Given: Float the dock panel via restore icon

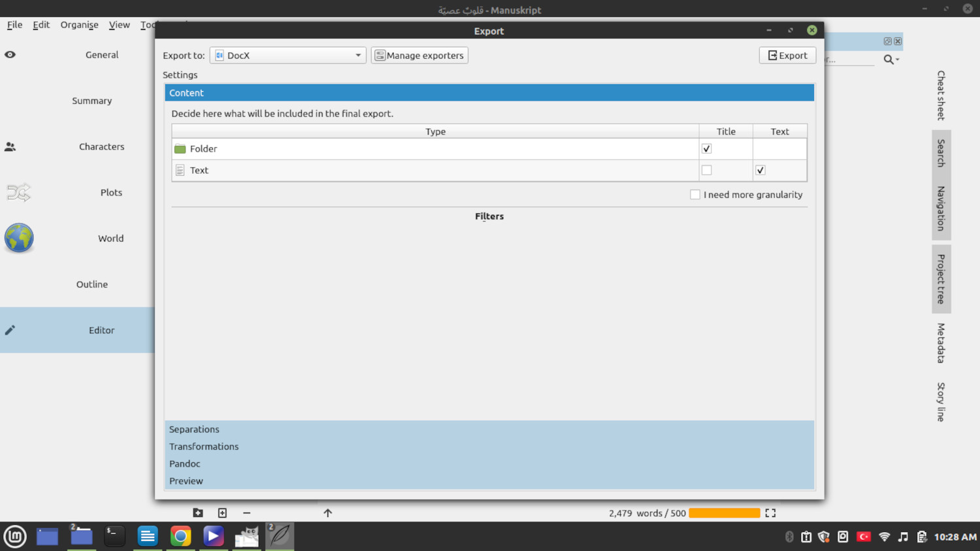Looking at the screenshot, I should tap(887, 41).
